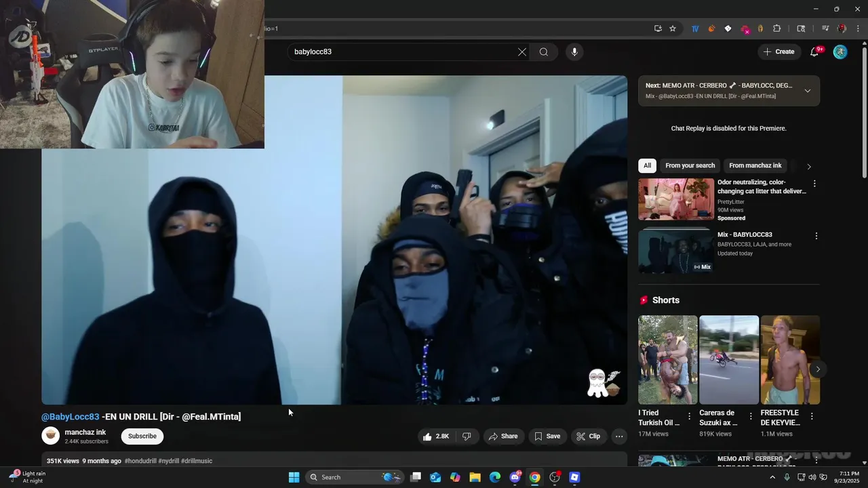The width and height of the screenshot is (868, 488).
Task: Select the All filter chip
Action: 647,165
